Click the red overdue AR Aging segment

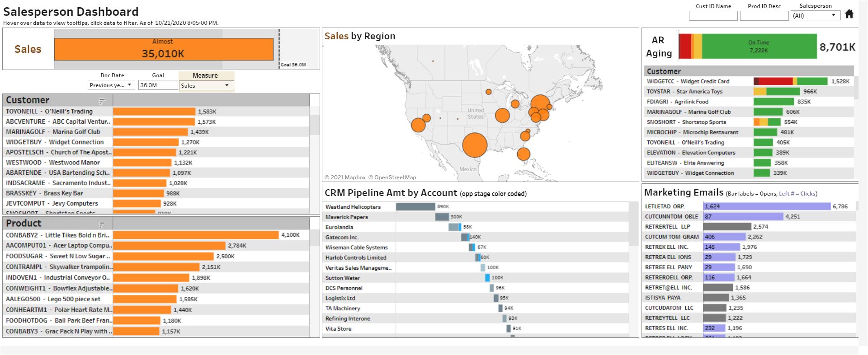(685, 46)
